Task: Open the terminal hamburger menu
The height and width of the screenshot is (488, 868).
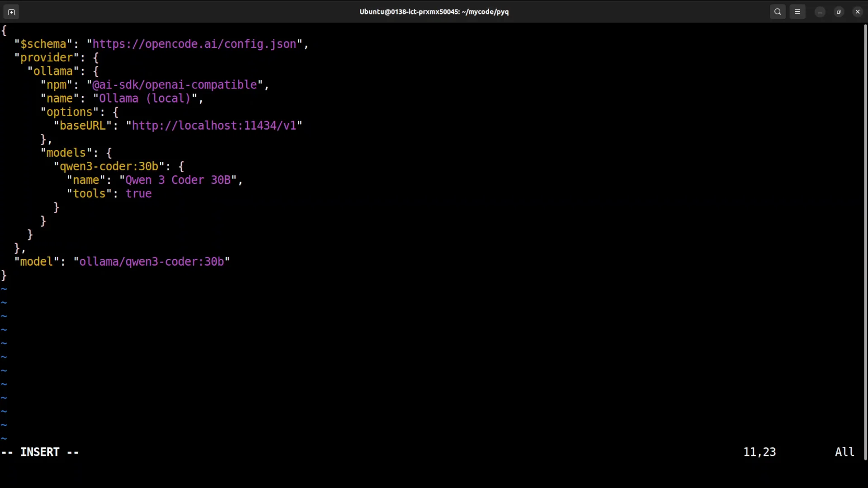Action: [797, 12]
